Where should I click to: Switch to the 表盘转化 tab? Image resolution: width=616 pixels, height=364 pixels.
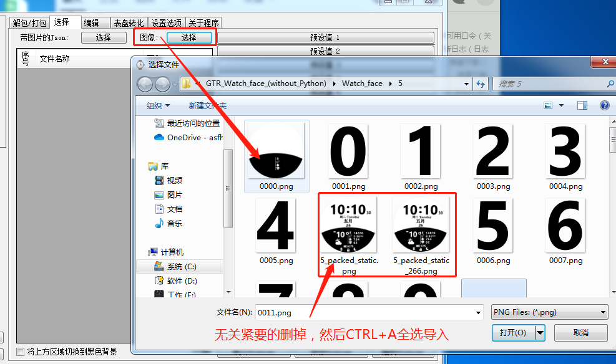click(129, 23)
